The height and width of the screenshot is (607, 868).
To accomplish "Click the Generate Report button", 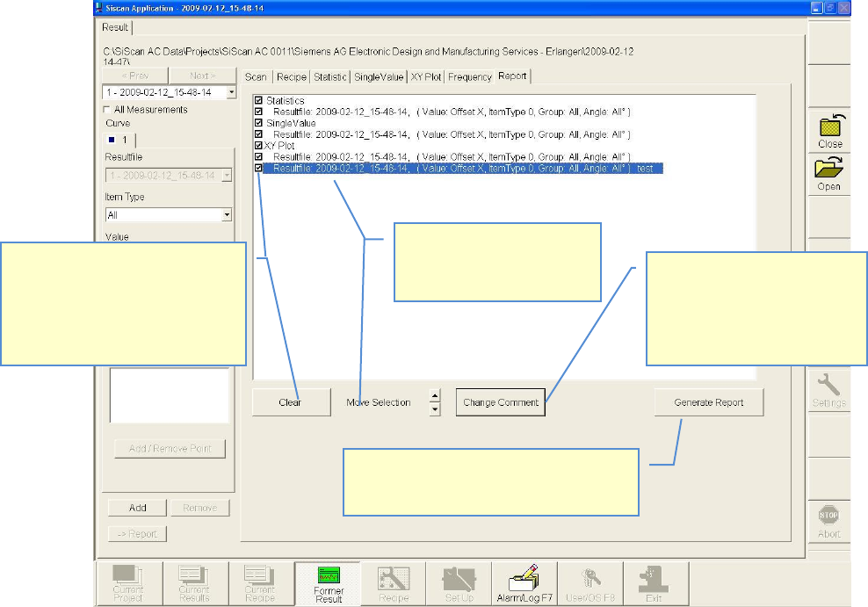I will click(x=709, y=402).
